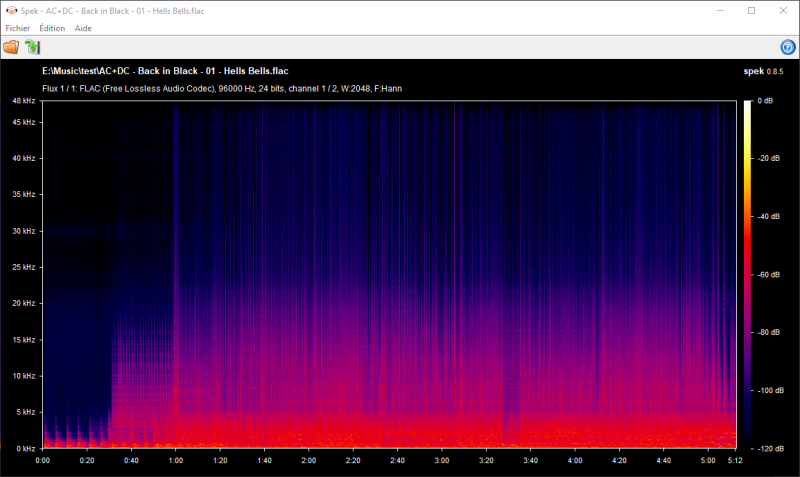Click the file path text above the spectrogram
The width and height of the screenshot is (800, 477).
click(165, 71)
